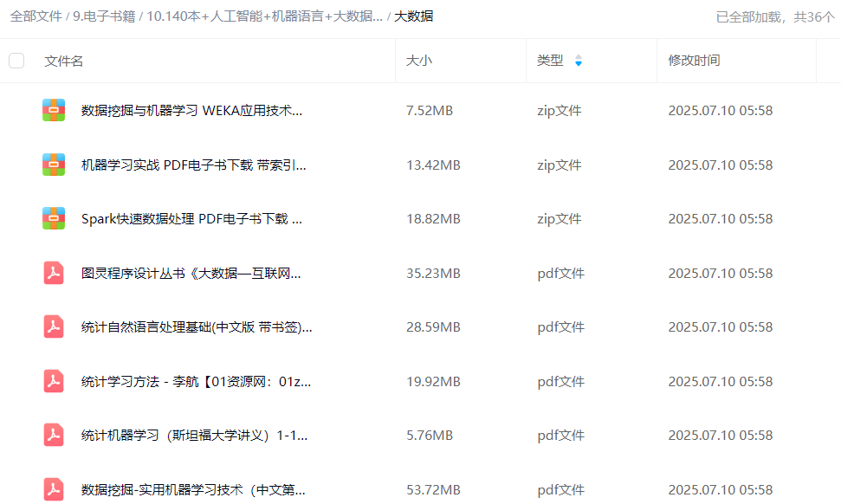Click the zip icon for 数据挖掘与机器学习 WEKA
Image resolution: width=841 pixels, height=504 pixels.
point(54,110)
